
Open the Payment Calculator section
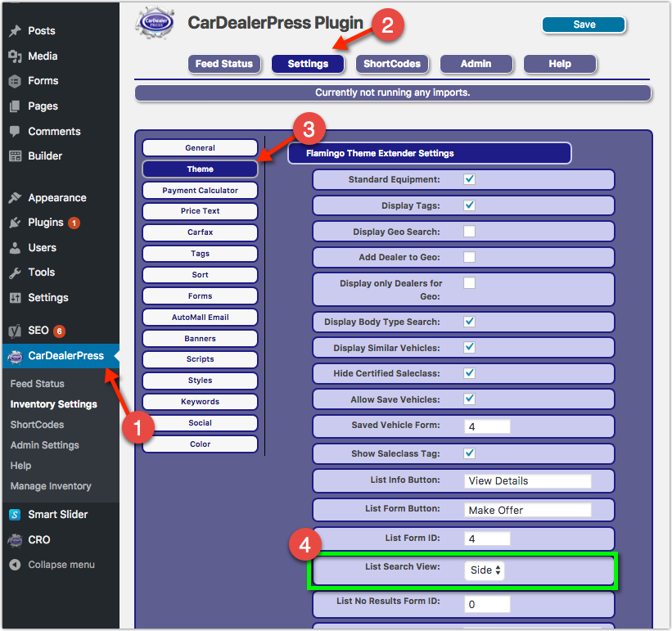pos(201,190)
